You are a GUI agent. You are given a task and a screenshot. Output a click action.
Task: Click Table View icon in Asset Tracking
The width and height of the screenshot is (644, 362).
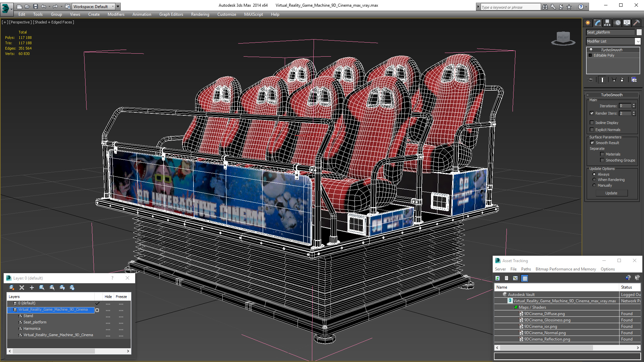coord(525,278)
